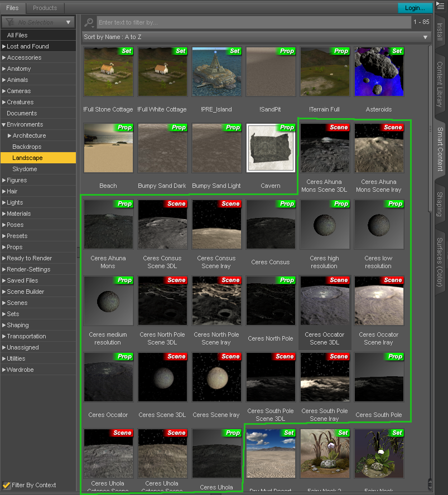This screenshot has height=495, width=448.
Task: Open the Surfaces (Color) side tab
Action: click(440, 262)
